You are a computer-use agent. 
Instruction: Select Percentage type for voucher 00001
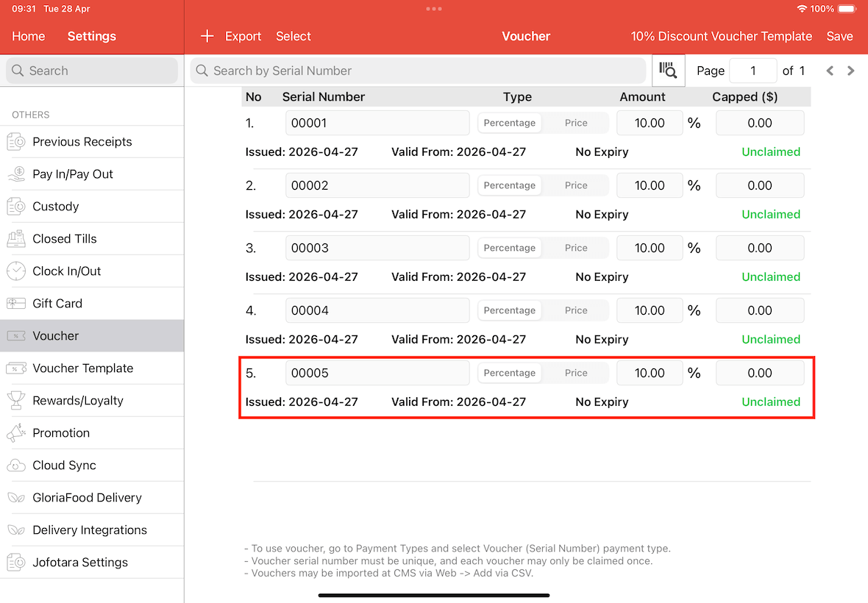pyautogui.click(x=509, y=123)
